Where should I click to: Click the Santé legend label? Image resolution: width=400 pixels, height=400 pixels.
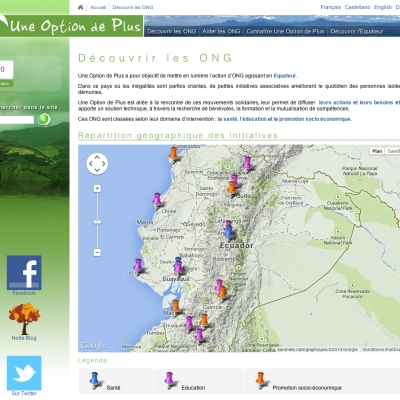pyautogui.click(x=113, y=388)
